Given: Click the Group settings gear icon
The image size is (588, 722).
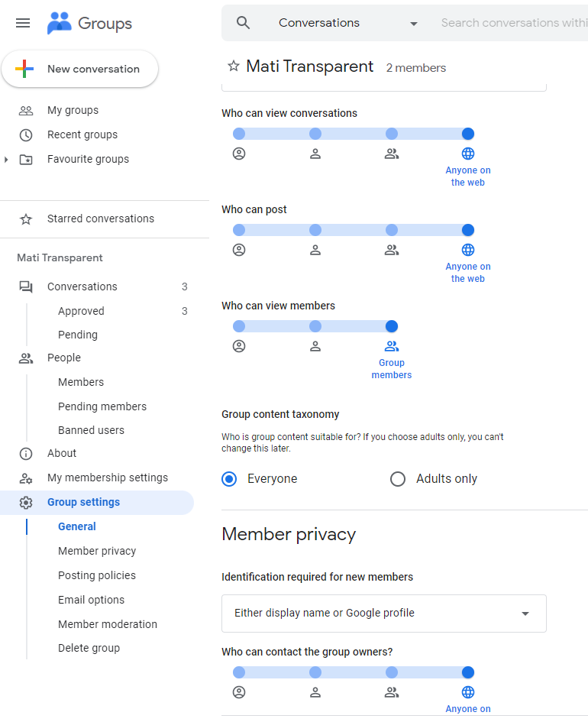Looking at the screenshot, I should coord(26,502).
